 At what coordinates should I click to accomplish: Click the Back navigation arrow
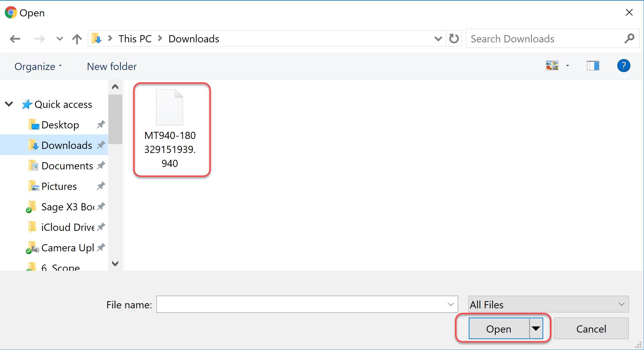(x=15, y=39)
